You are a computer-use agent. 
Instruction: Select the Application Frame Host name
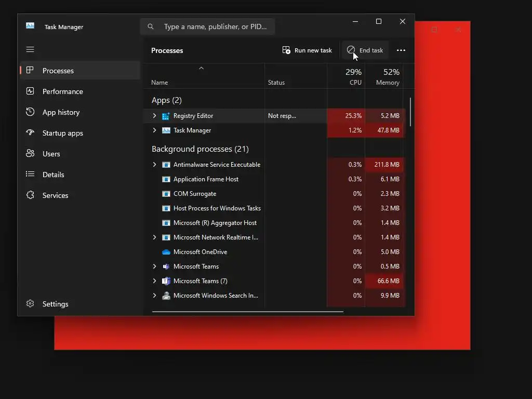pos(206,179)
